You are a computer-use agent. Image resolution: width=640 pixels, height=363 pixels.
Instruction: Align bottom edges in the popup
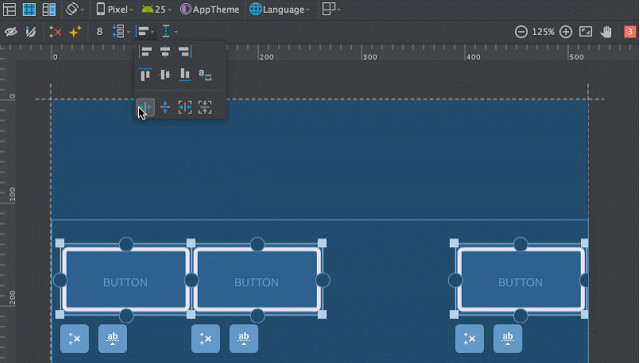[x=184, y=74]
